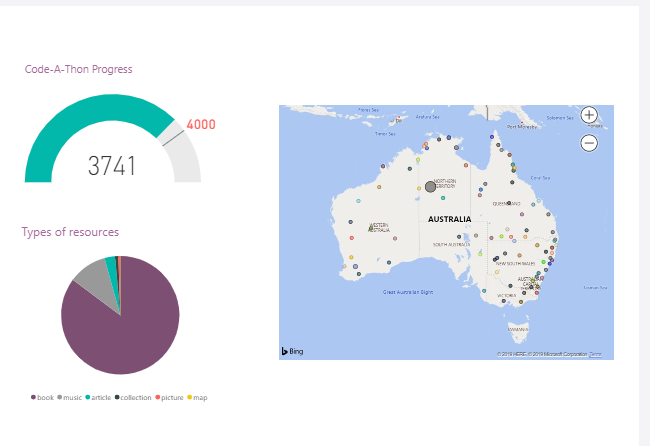
Task: Click the Types of resources title
Action: pyautogui.click(x=70, y=232)
